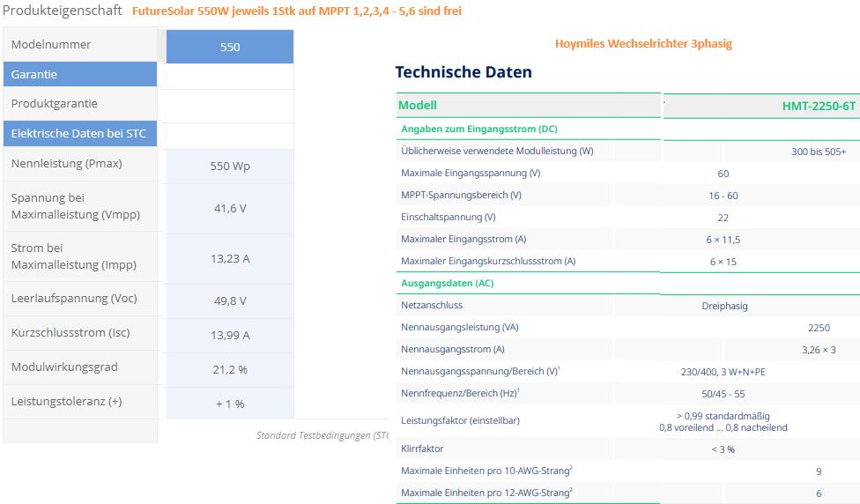Click the Netzanschluss label

tap(432, 305)
